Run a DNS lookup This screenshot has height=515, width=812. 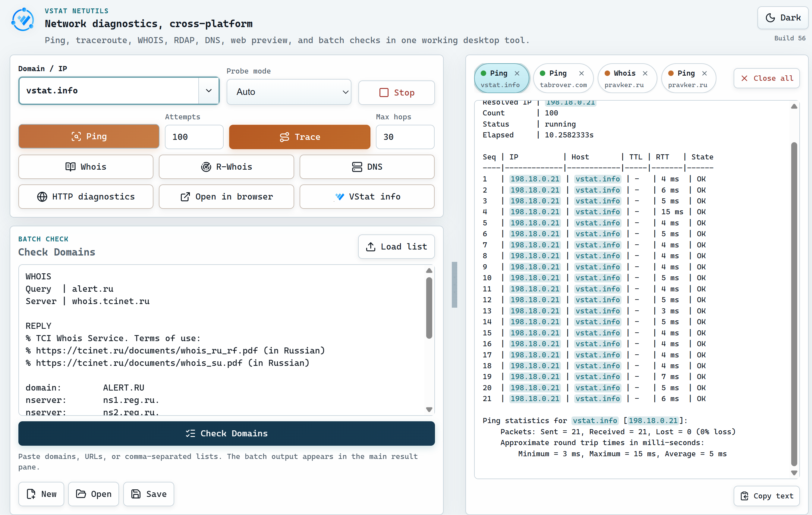(x=367, y=167)
